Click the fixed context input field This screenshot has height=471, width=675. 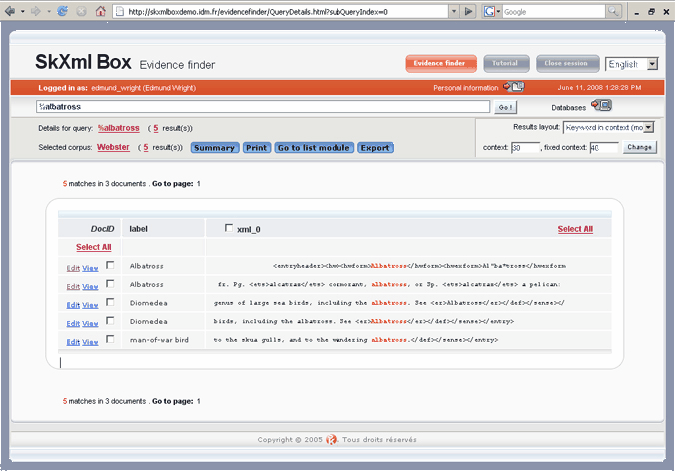click(604, 148)
